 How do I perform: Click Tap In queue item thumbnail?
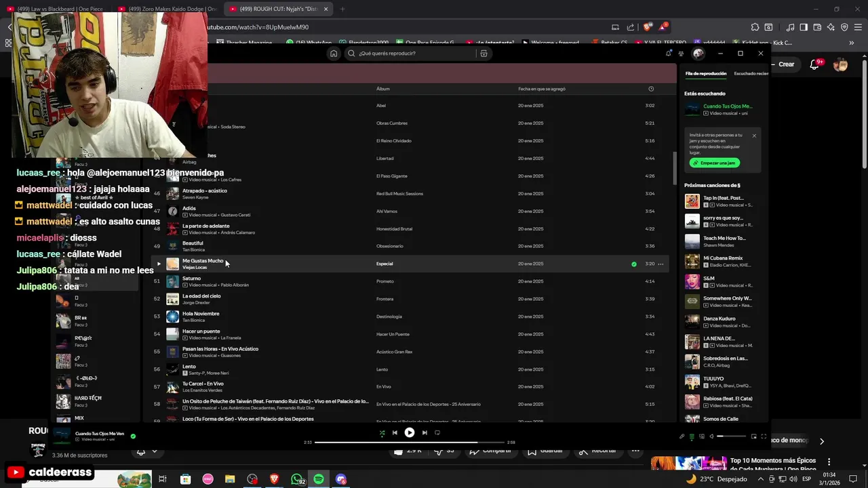click(692, 201)
